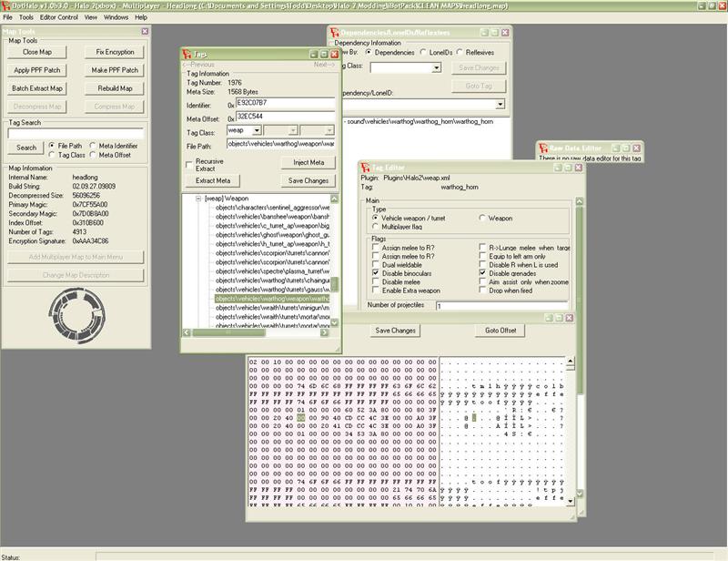This screenshot has height=561, width=728.
Task: Click Make PPF Patch button
Action: (115, 70)
